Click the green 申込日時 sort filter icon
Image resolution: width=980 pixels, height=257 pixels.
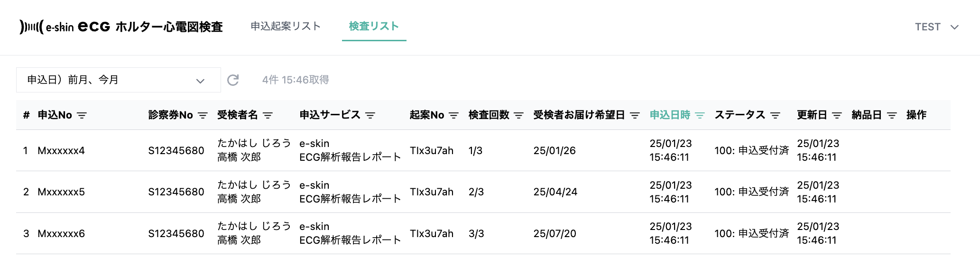(x=700, y=115)
